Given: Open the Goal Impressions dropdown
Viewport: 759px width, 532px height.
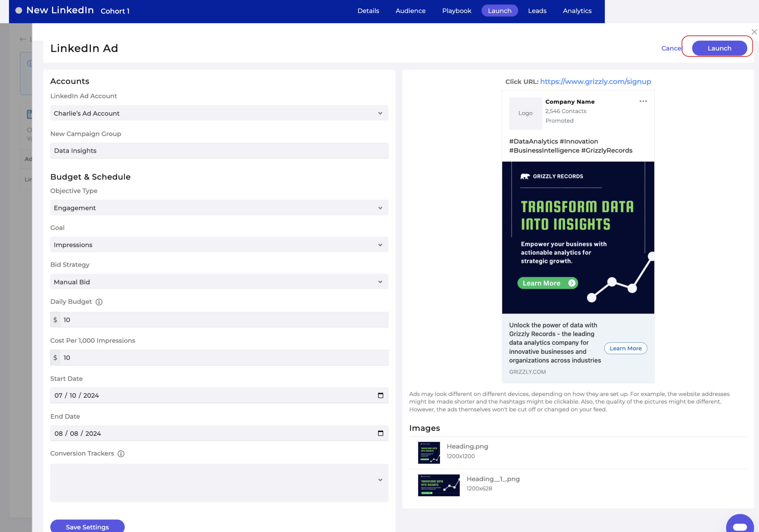Looking at the screenshot, I should pos(219,245).
